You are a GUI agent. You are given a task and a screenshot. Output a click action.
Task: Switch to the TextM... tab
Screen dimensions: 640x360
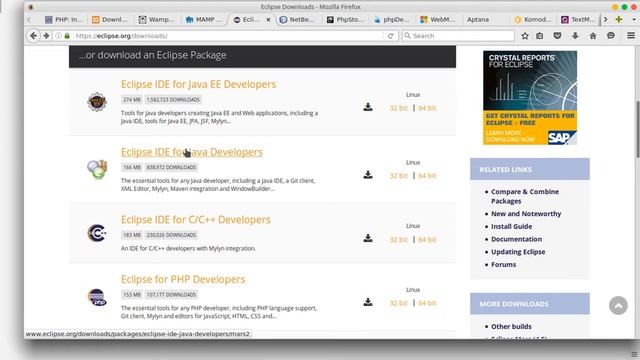578,19
